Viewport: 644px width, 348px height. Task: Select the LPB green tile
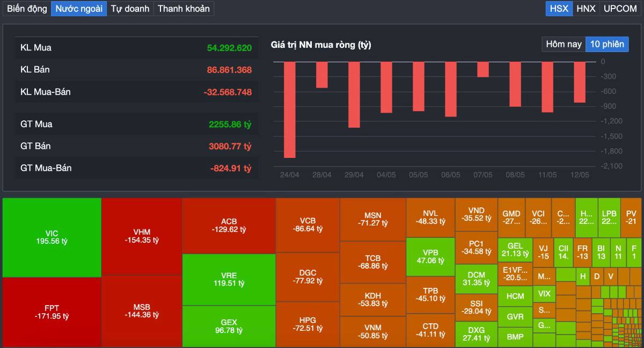(x=609, y=217)
